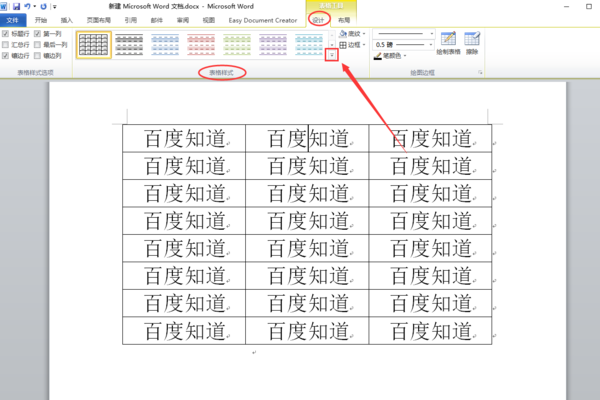Switch to the 邮件 (Mailings) tab
This screenshot has height=400, width=600.
pos(157,20)
